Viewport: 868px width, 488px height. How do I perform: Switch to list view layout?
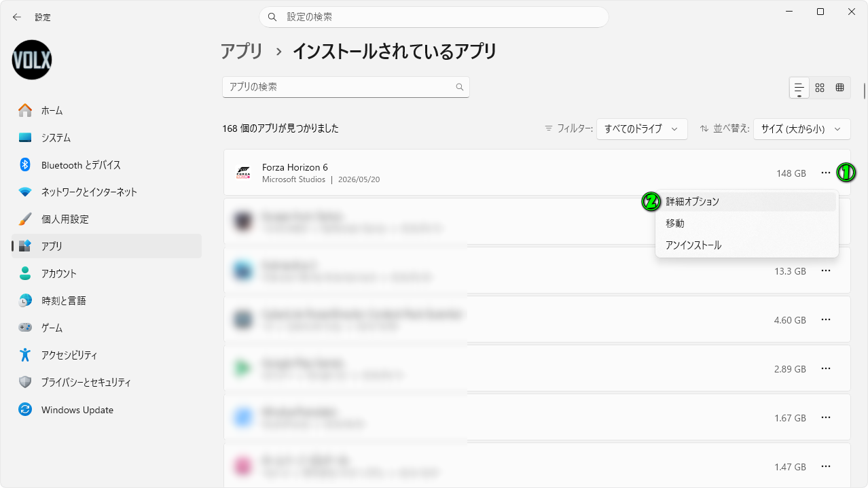799,88
